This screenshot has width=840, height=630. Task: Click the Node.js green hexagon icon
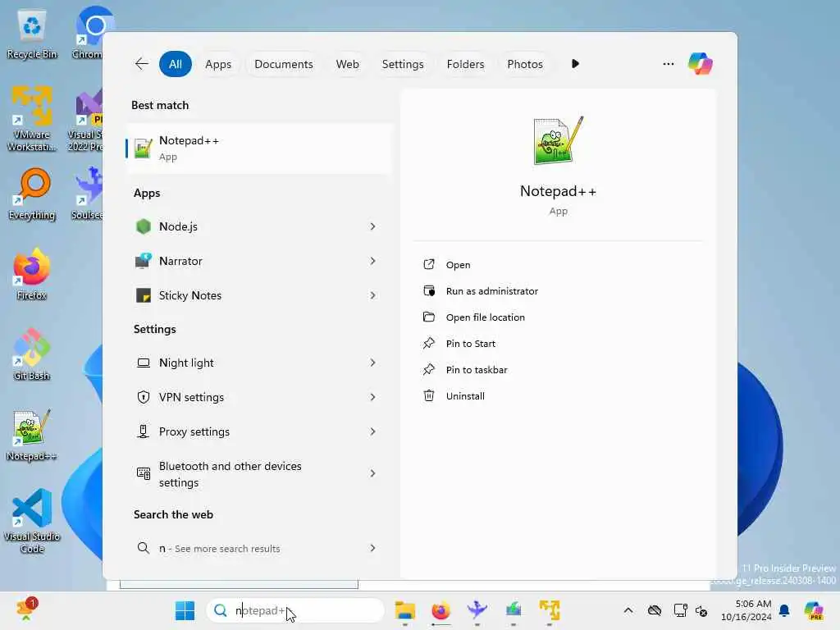pos(143,226)
